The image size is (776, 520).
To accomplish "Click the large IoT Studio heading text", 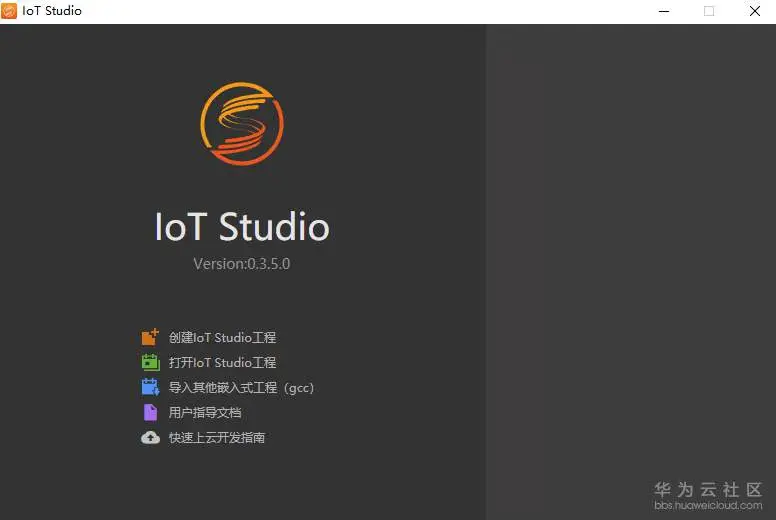I will point(242,227).
